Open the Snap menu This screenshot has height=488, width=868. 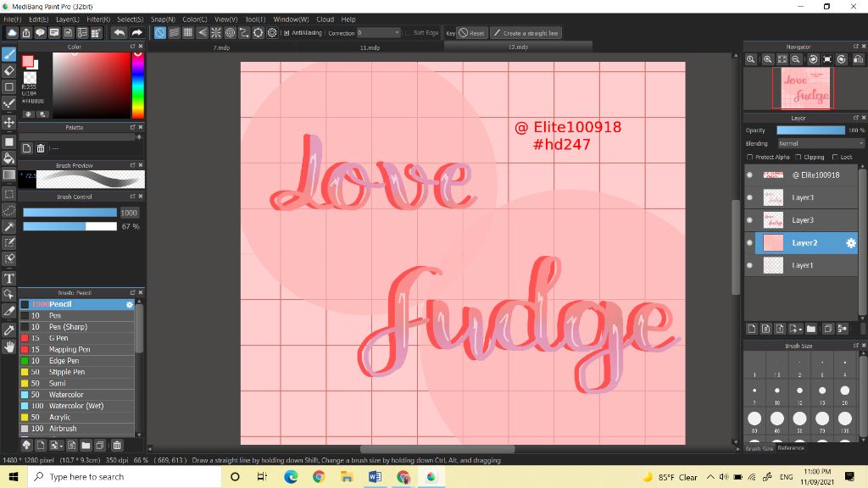163,19
